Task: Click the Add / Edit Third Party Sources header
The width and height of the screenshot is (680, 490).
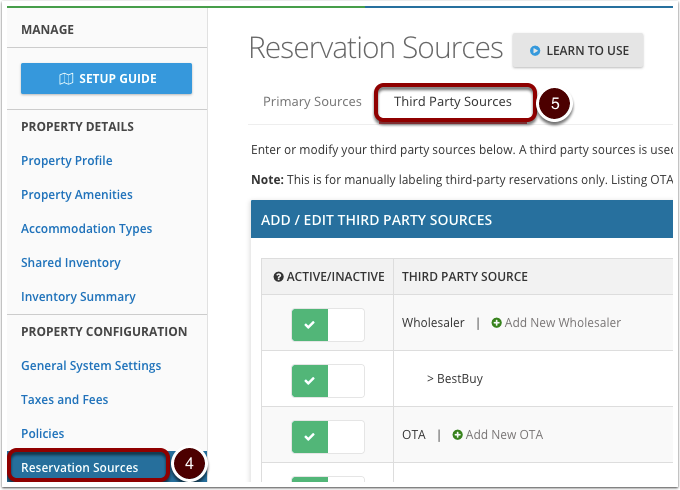Action: click(376, 220)
